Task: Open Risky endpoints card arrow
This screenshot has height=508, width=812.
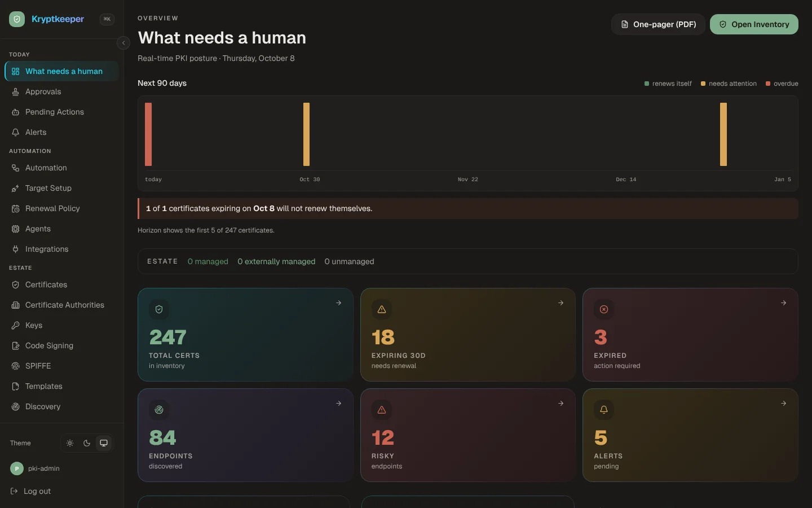Action: click(x=561, y=403)
